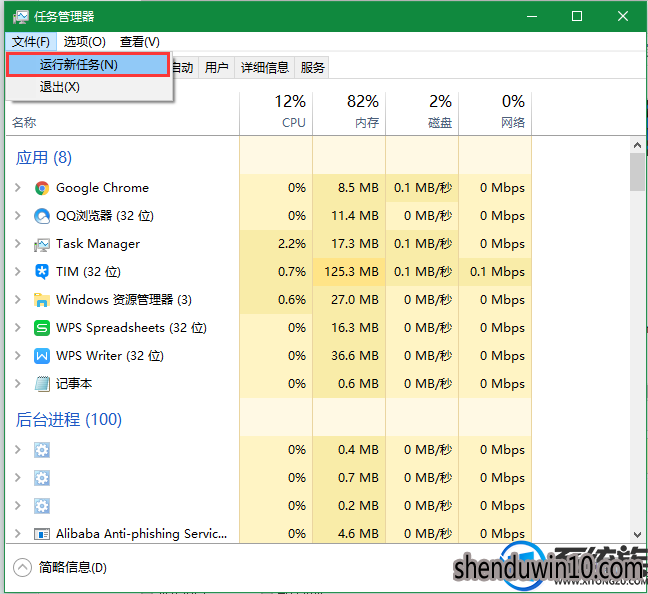Viewport: 648px width, 594px height.
Task: Expand the TIM (32 位) process row
Action: coord(17,272)
